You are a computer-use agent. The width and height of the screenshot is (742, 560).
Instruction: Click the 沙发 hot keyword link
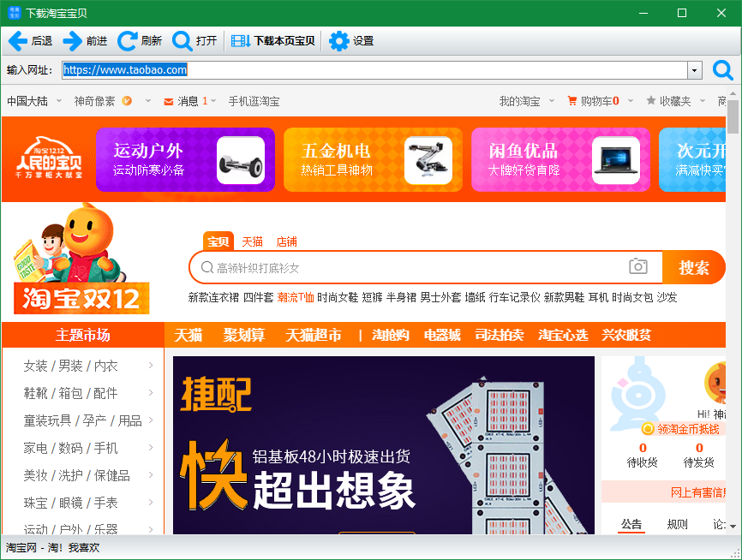pos(667,297)
